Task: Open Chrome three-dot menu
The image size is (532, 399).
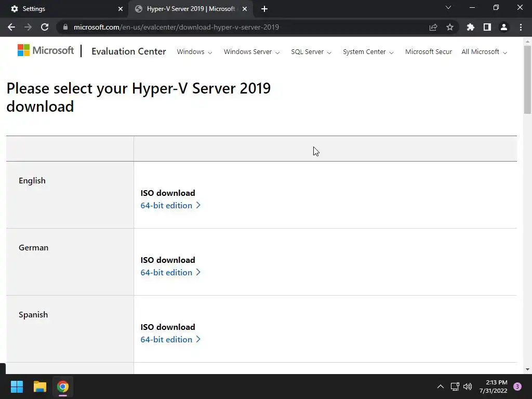Action: point(521,27)
